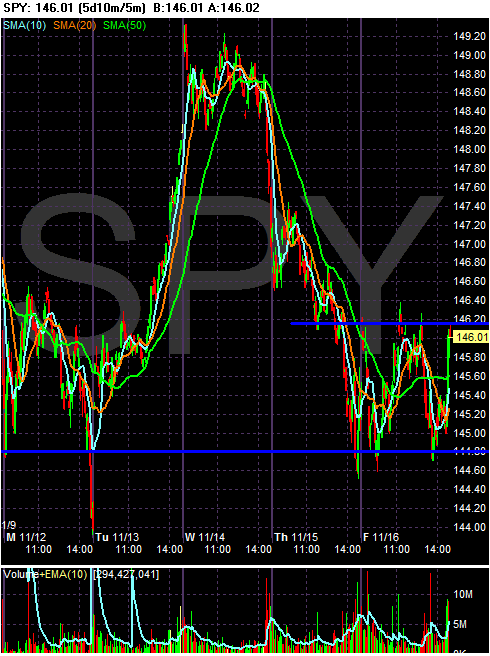This screenshot has width=490, height=656.
Task: Click the 11:00 label under W 11/14
Action: pos(218,549)
